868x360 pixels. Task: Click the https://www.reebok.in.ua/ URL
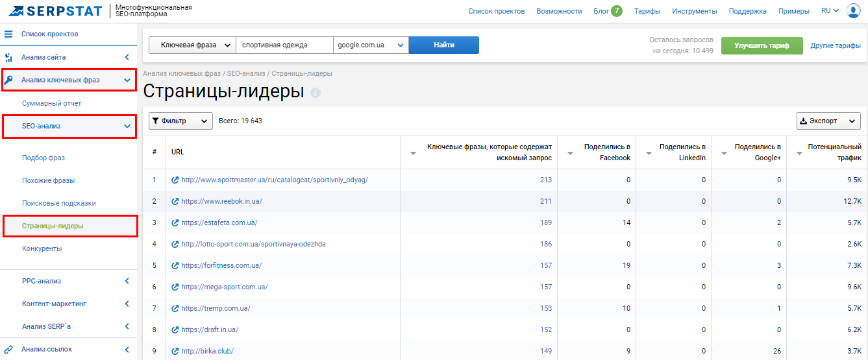tap(221, 202)
